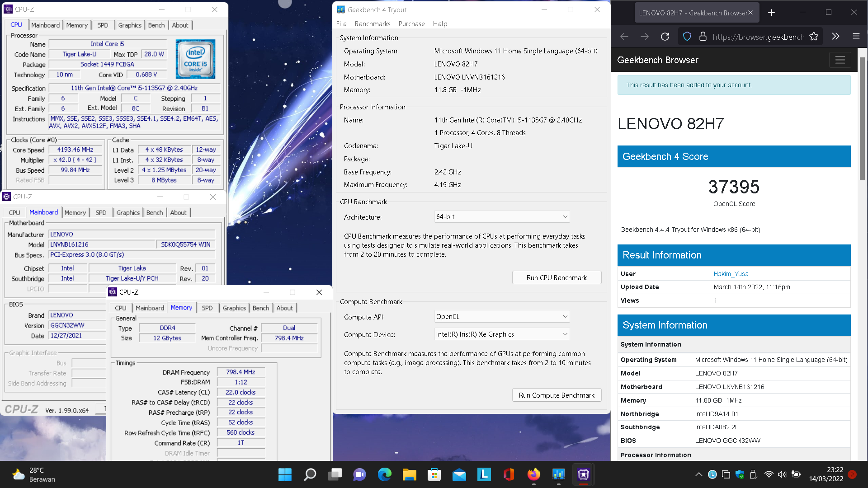The height and width of the screenshot is (488, 868).
Task: Toggle the Geekbench Browser navigation menu
Action: 840,60
